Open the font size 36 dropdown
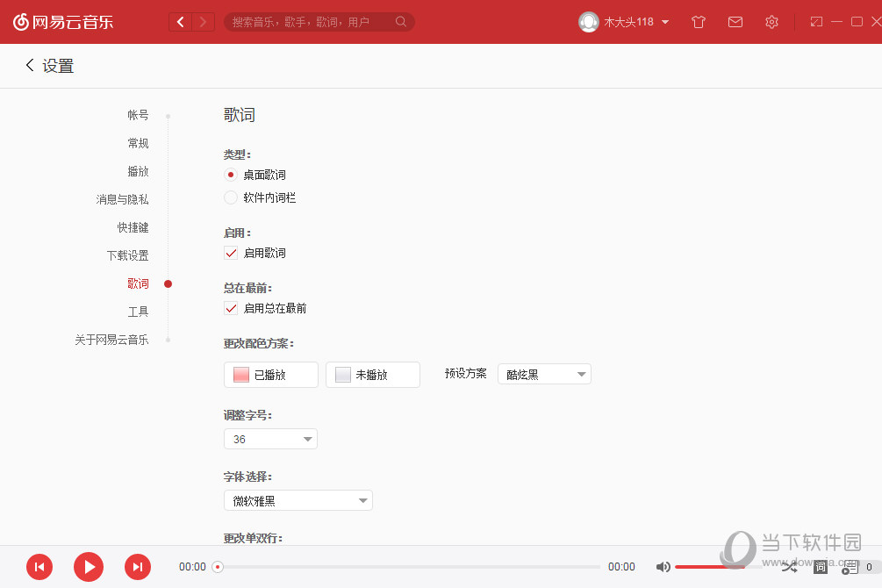Image resolution: width=882 pixels, height=588 pixels. click(x=270, y=439)
